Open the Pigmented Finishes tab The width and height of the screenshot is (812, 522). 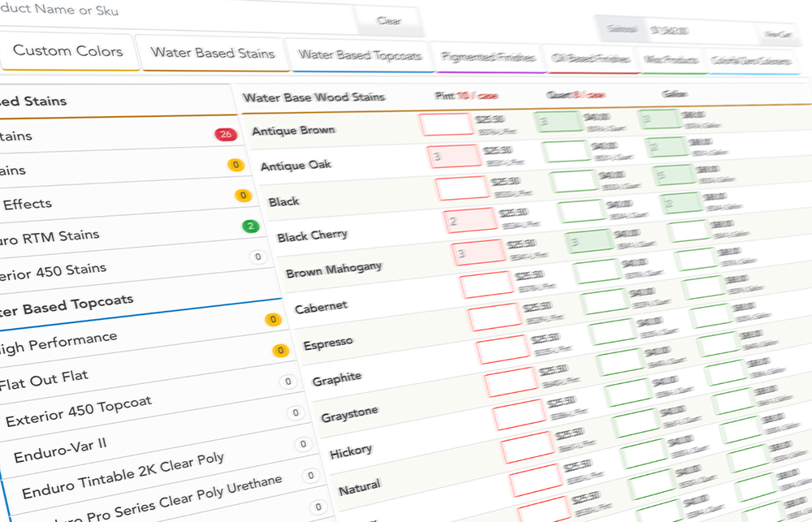(488, 57)
